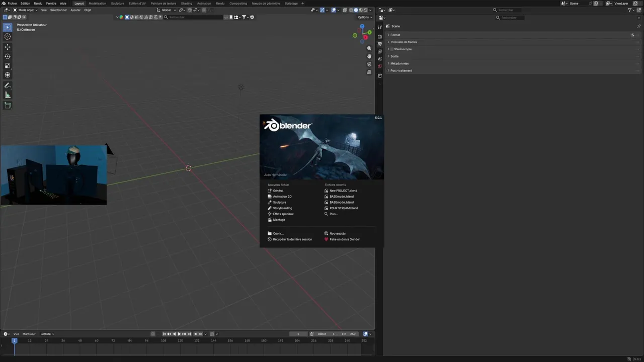Viewport: 644px width, 362px height.
Task: Select the Measure tool
Action: [x=8, y=95]
